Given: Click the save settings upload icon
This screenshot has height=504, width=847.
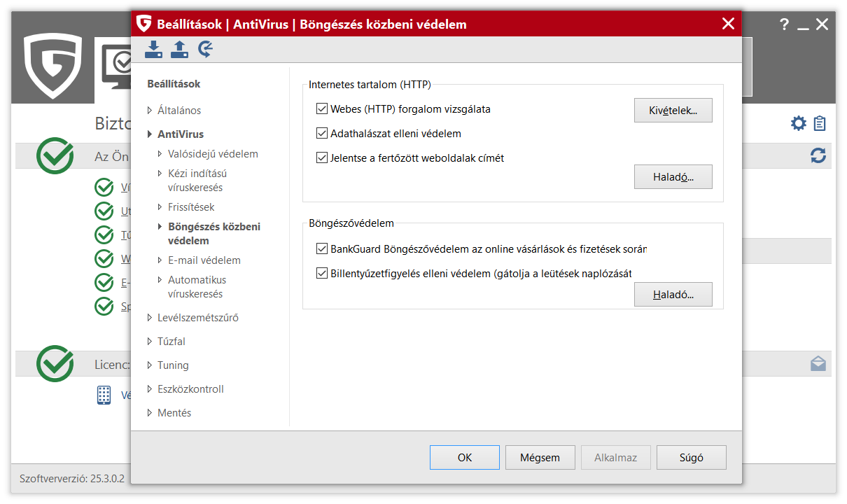Looking at the screenshot, I should pyautogui.click(x=180, y=49).
